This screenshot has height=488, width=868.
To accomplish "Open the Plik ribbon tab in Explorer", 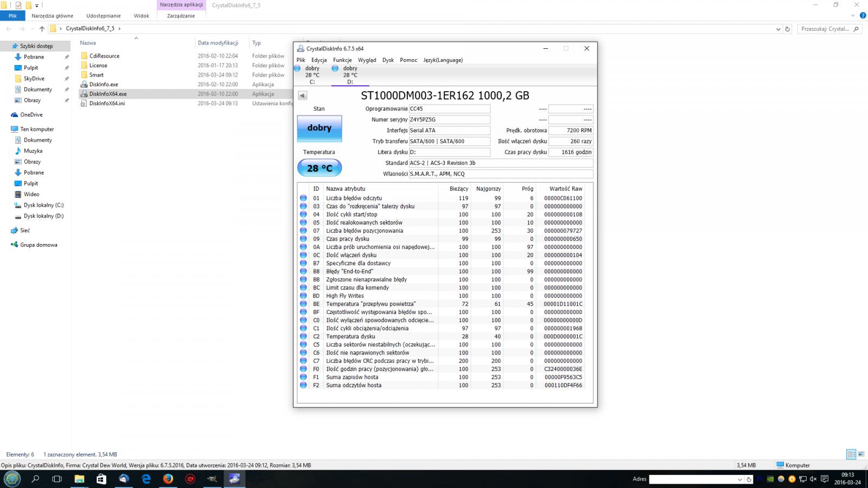I will point(12,16).
